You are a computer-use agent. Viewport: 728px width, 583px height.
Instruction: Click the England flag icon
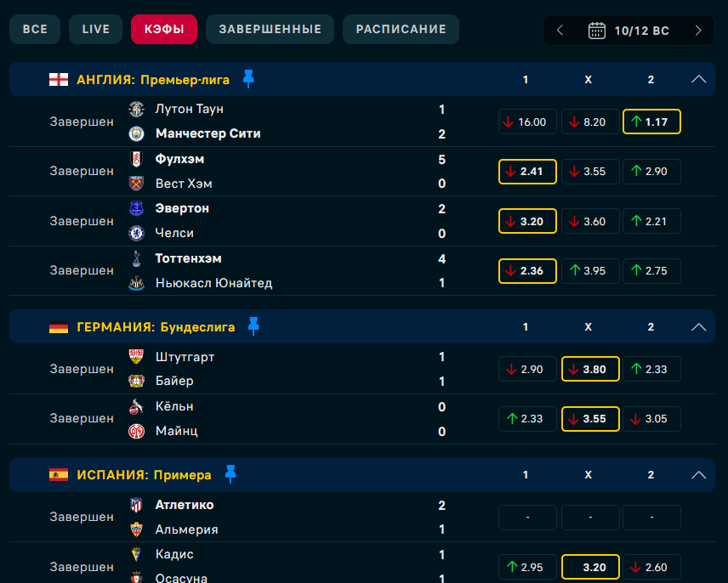pos(59,80)
